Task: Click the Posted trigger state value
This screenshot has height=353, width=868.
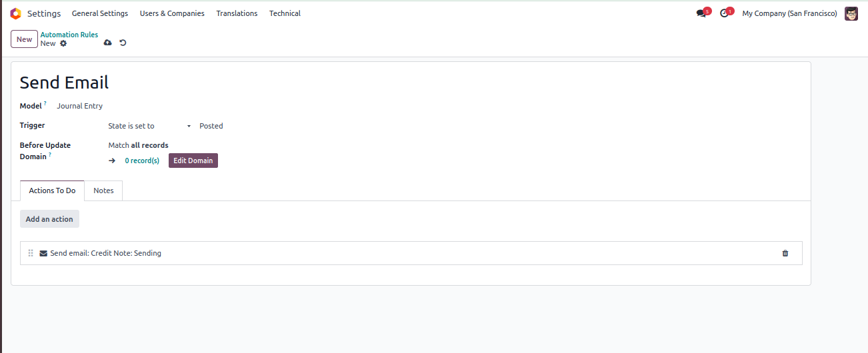Action: [211, 126]
